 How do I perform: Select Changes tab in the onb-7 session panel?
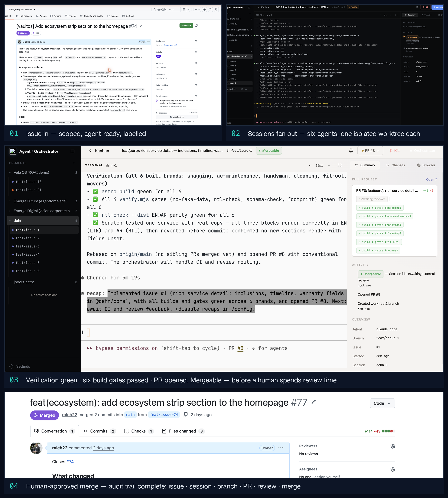(426, 15)
